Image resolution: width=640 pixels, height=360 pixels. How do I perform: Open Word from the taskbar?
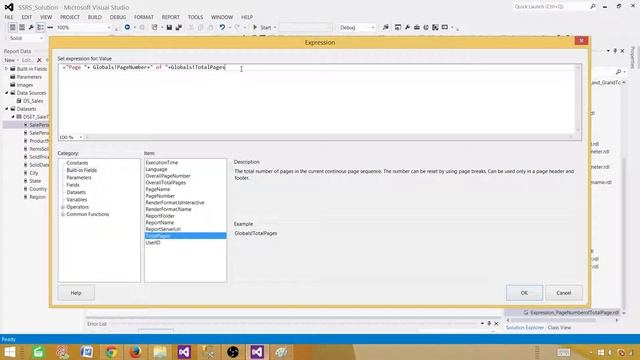pos(87,352)
